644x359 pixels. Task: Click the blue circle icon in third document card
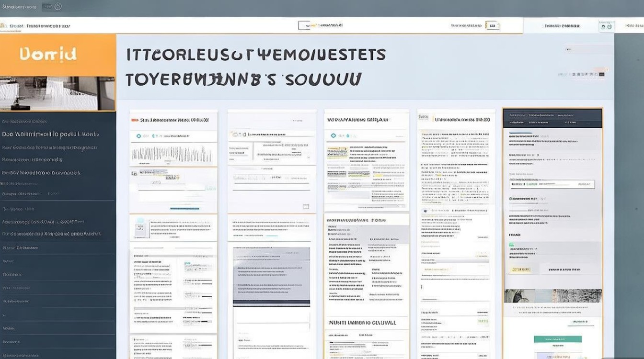click(x=333, y=136)
